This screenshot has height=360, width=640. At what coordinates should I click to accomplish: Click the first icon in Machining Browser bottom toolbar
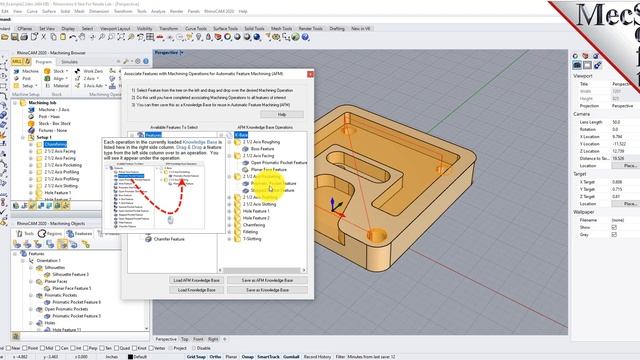(16, 205)
